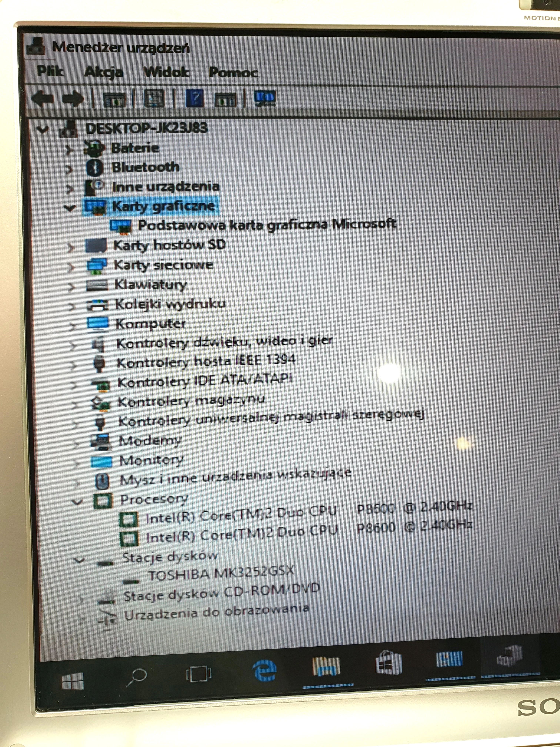The height and width of the screenshot is (747, 560).
Task: Select Kontrolery IDE ATA/ATAPI
Action: click(x=205, y=381)
